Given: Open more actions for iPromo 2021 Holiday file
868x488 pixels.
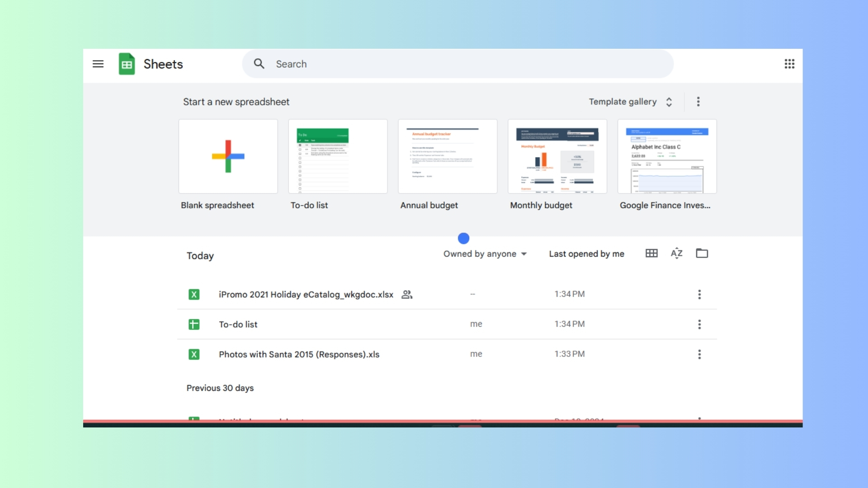Looking at the screenshot, I should [x=699, y=295].
